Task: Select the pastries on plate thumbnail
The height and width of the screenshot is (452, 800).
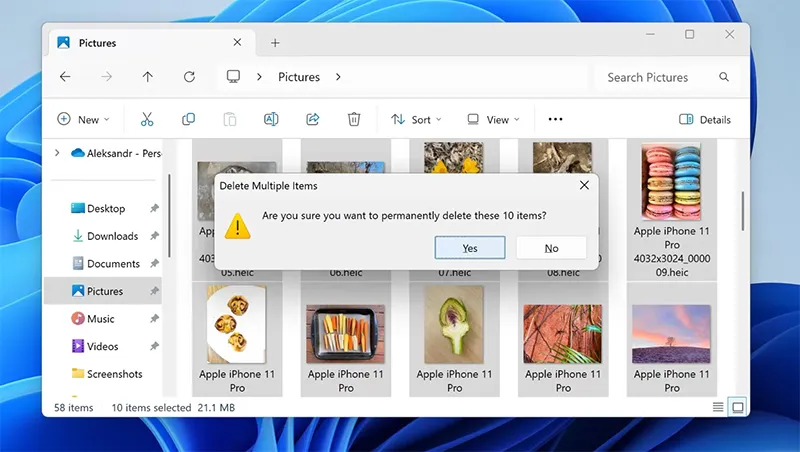Action: [x=237, y=324]
